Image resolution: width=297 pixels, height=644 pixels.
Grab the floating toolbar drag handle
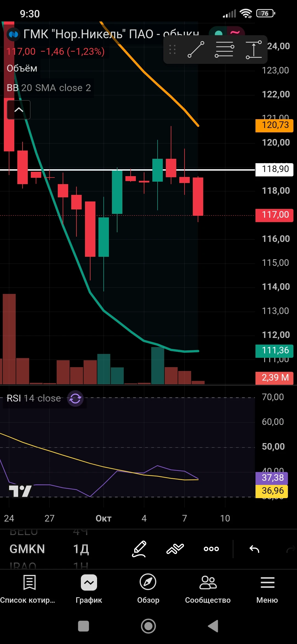click(172, 50)
